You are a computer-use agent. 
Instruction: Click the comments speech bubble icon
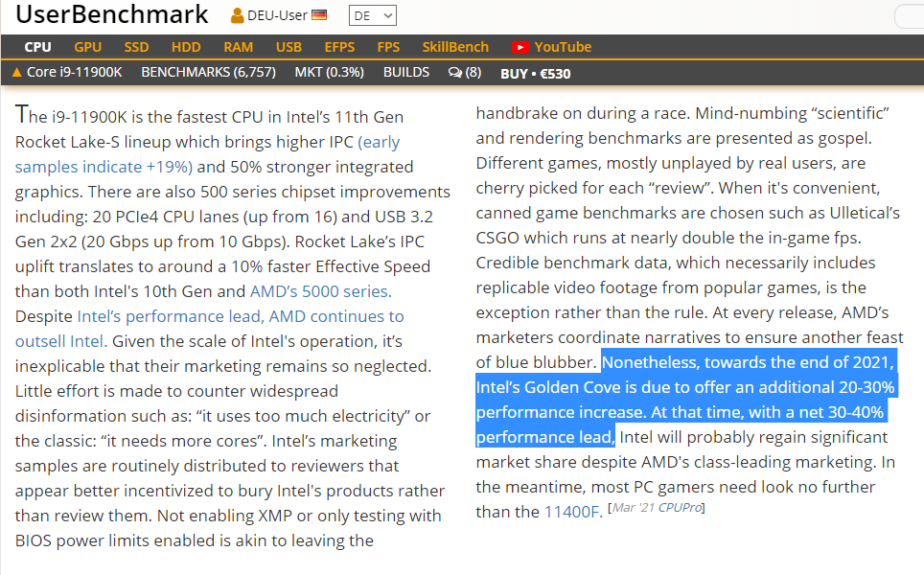pyautogui.click(x=455, y=73)
